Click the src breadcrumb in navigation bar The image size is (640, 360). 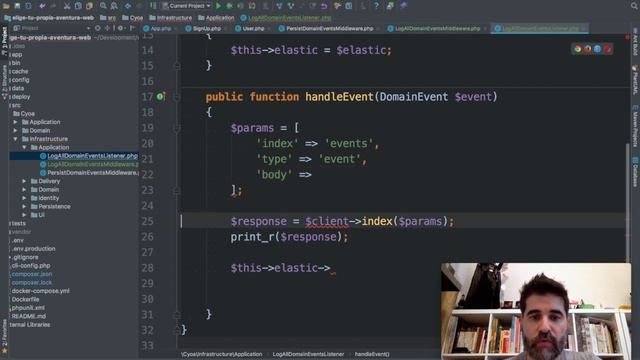point(108,18)
